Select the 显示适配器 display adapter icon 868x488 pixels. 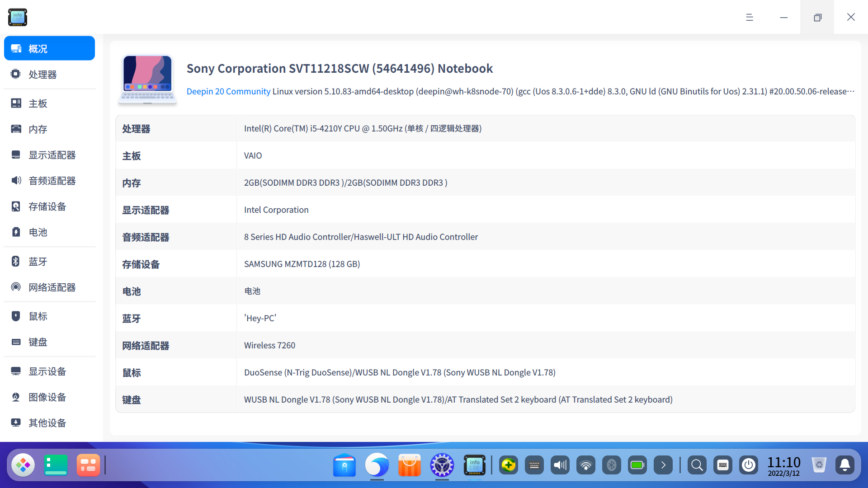(x=16, y=155)
